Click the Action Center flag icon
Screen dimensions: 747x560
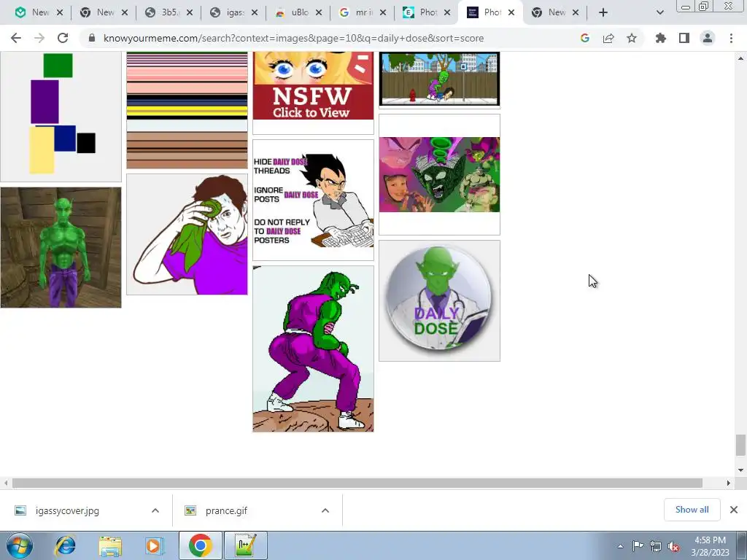point(638,546)
